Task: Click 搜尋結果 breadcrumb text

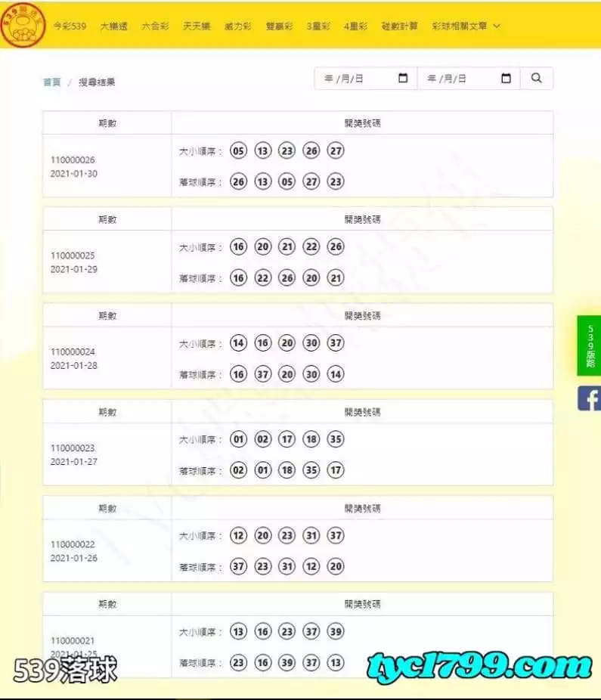Action: click(97, 82)
